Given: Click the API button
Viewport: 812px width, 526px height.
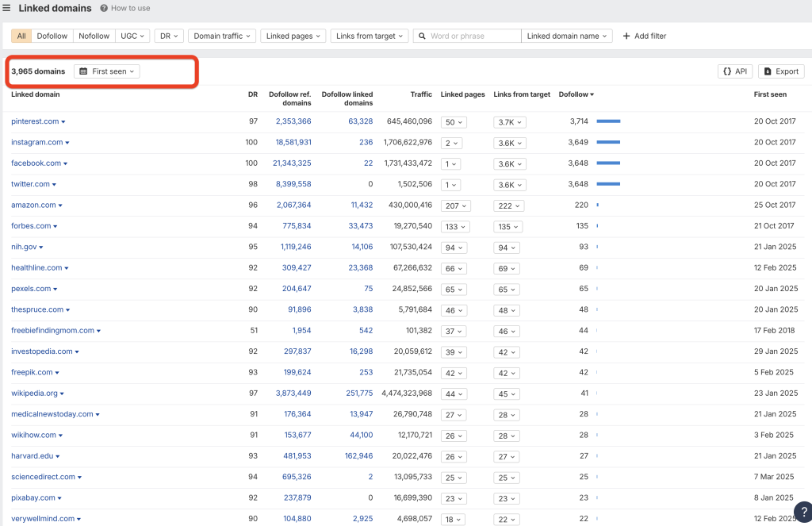Looking at the screenshot, I should pyautogui.click(x=735, y=71).
